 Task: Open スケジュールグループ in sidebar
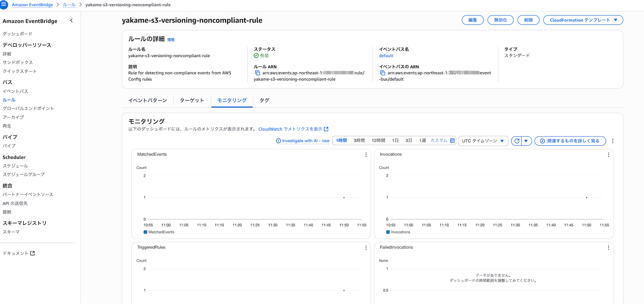[x=24, y=174]
